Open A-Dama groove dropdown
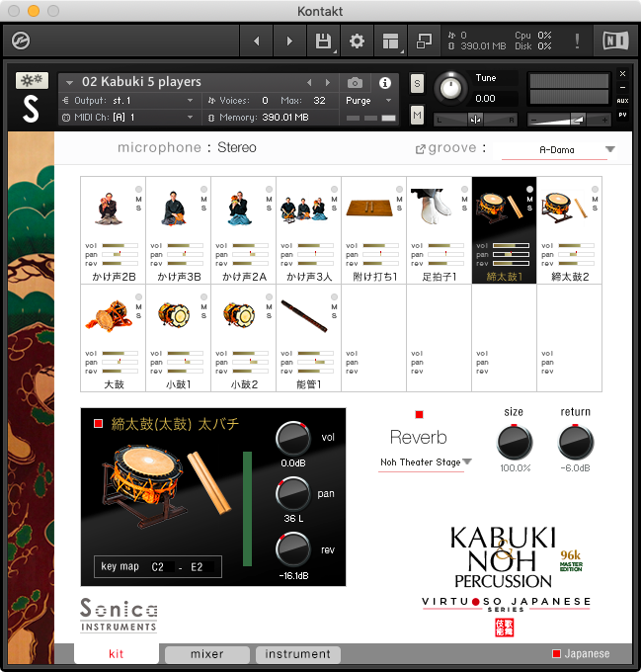This screenshot has height=672, width=641. (557, 150)
